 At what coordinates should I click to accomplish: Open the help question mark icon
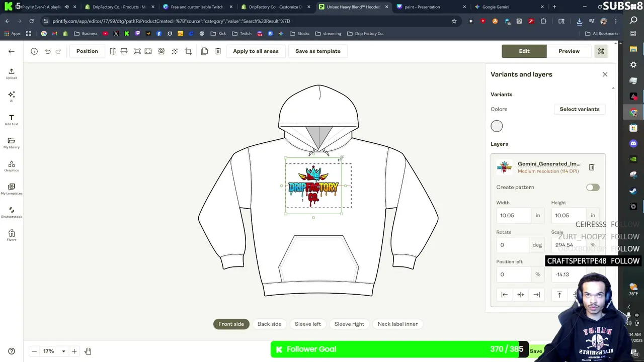tap(12, 351)
